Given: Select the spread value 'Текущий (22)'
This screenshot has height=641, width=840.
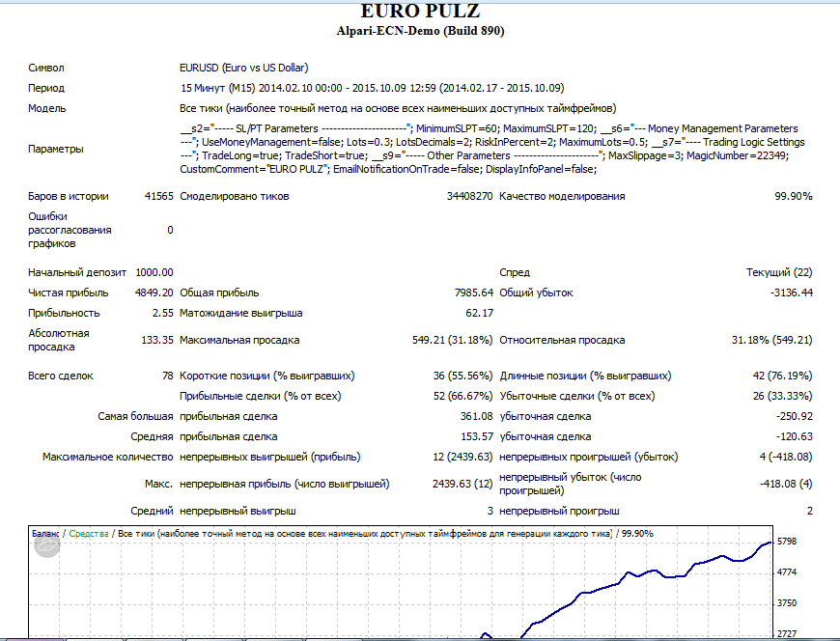Looking at the screenshot, I should pos(779,272).
